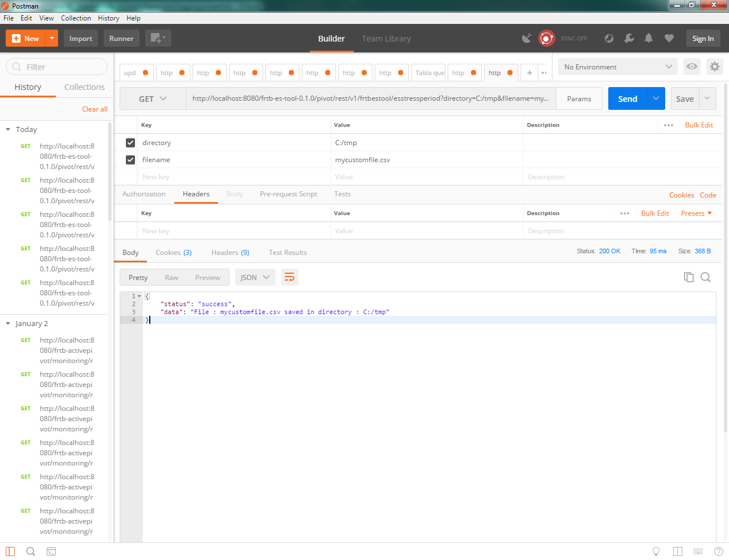729x560 pixels.
Task: Click the C:/tmp value cell
Action: pos(427,143)
